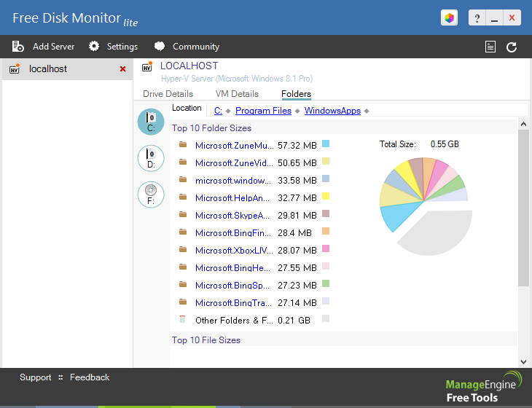Click folder icon beside Microsoft.ZuneVid...

click(x=183, y=162)
